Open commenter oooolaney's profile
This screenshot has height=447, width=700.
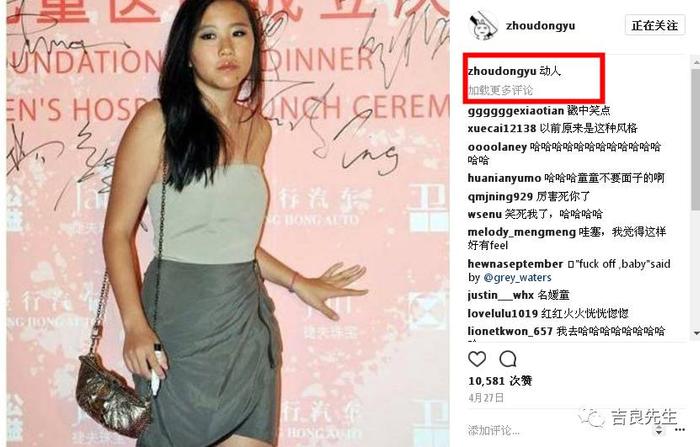pos(497,147)
